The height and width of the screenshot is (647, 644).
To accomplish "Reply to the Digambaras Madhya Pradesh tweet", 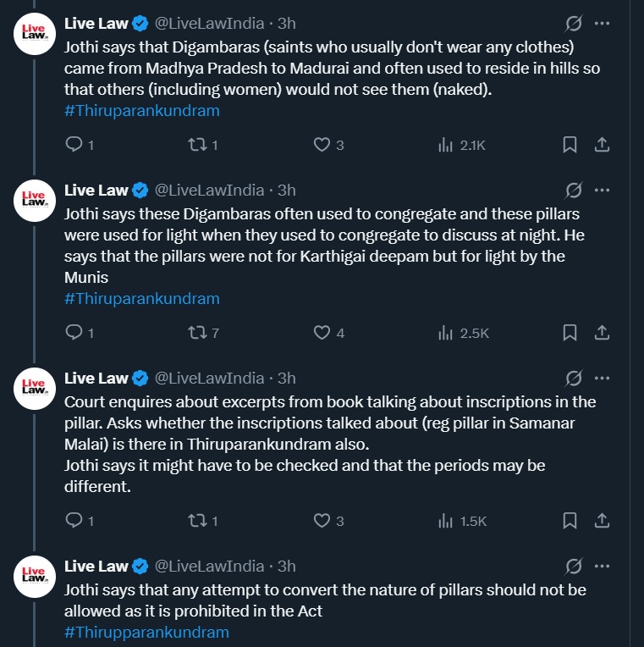I will (x=73, y=145).
